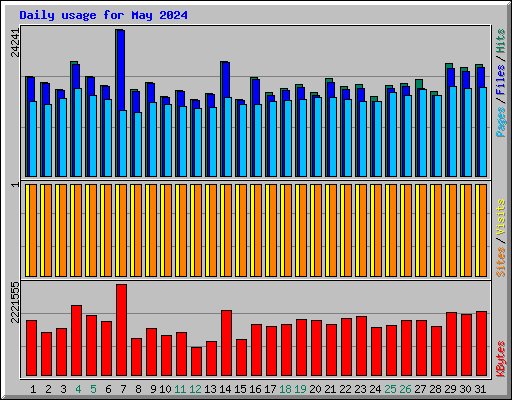Click the 'Files' legend label

(501, 80)
